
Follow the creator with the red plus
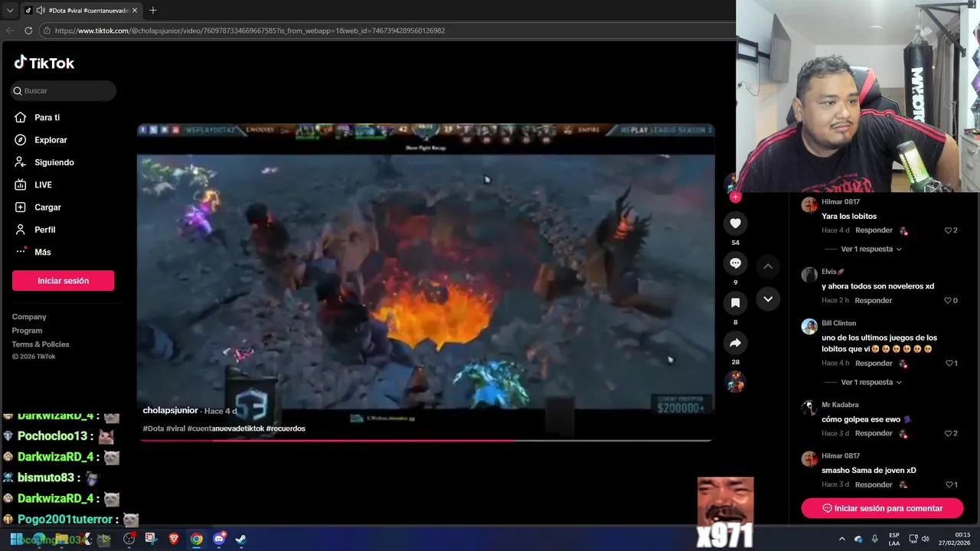(x=735, y=197)
